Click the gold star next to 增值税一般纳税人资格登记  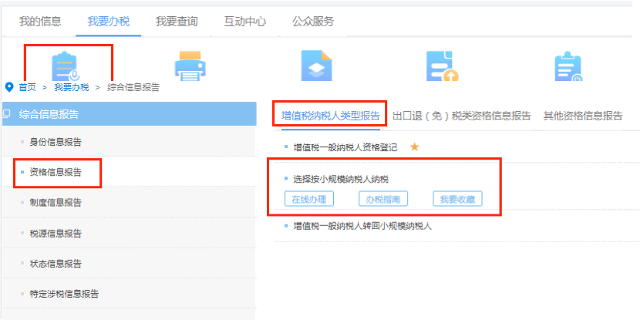pyautogui.click(x=414, y=147)
